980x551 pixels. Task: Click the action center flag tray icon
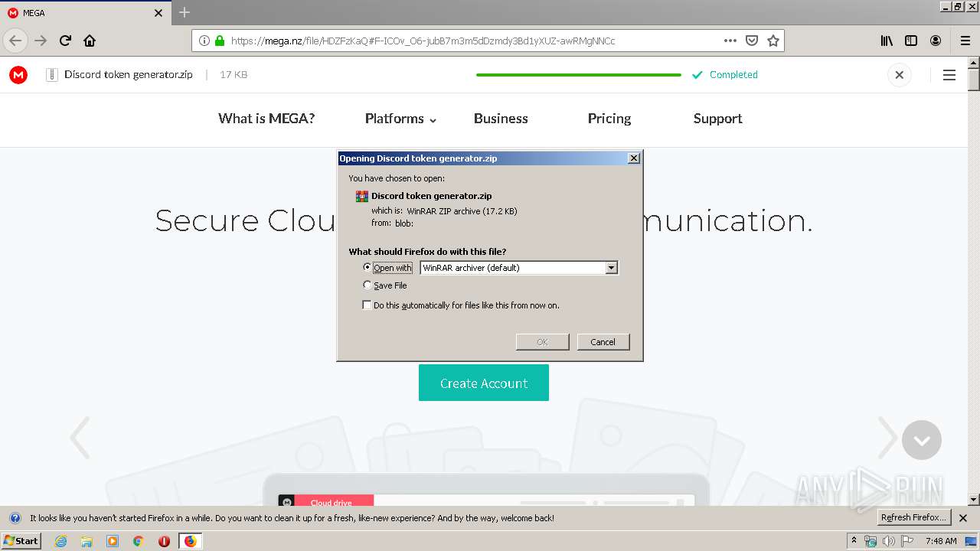(x=906, y=541)
